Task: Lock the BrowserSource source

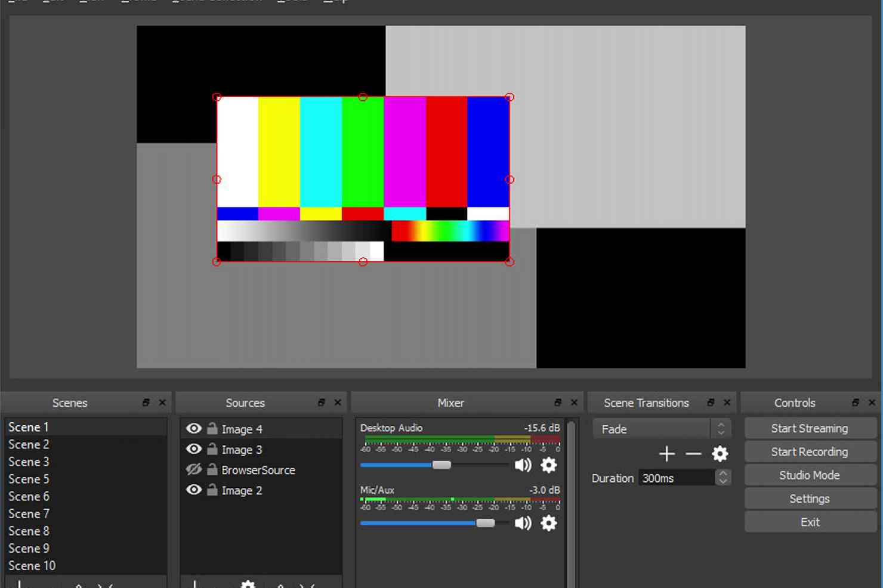Action: (212, 469)
